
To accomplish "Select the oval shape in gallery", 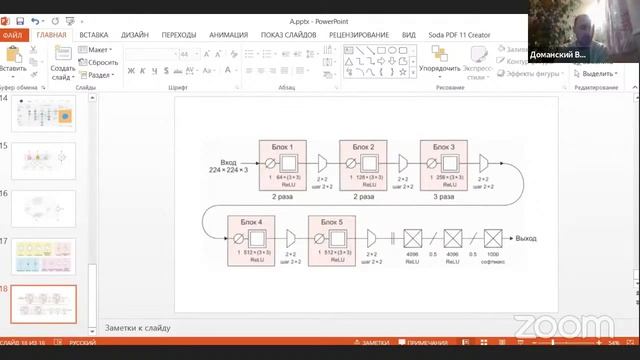I will pos(392,51).
